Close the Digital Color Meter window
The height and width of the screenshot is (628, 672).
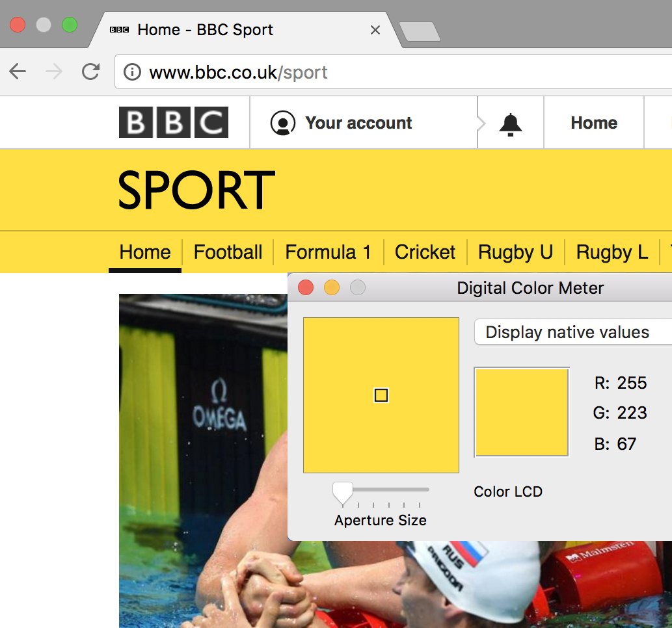(306, 287)
